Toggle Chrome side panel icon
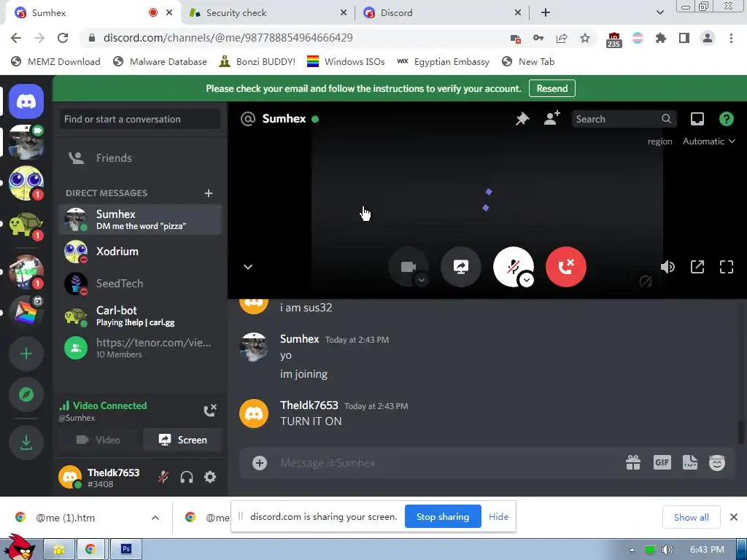Screen dimensions: 747x560 click(684, 38)
